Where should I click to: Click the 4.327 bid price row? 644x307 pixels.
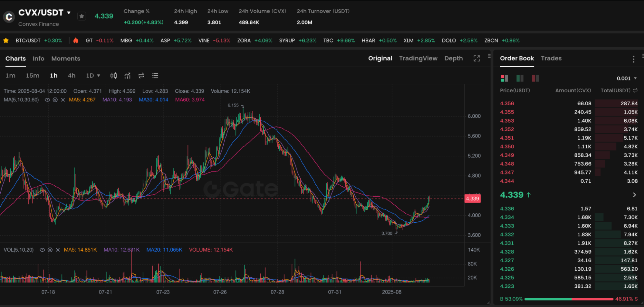[x=569, y=260]
